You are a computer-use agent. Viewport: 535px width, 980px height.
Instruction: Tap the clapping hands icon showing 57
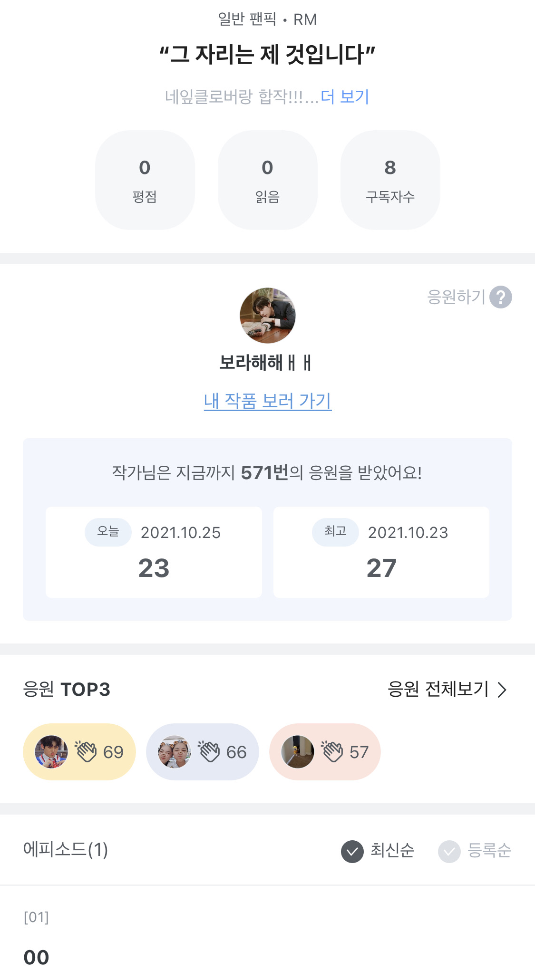tap(332, 751)
